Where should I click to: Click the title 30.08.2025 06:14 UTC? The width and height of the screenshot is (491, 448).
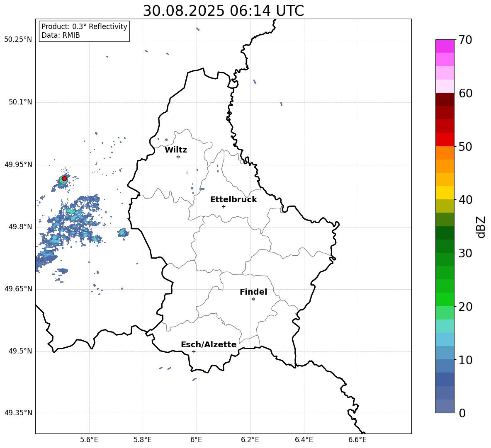pos(223,11)
